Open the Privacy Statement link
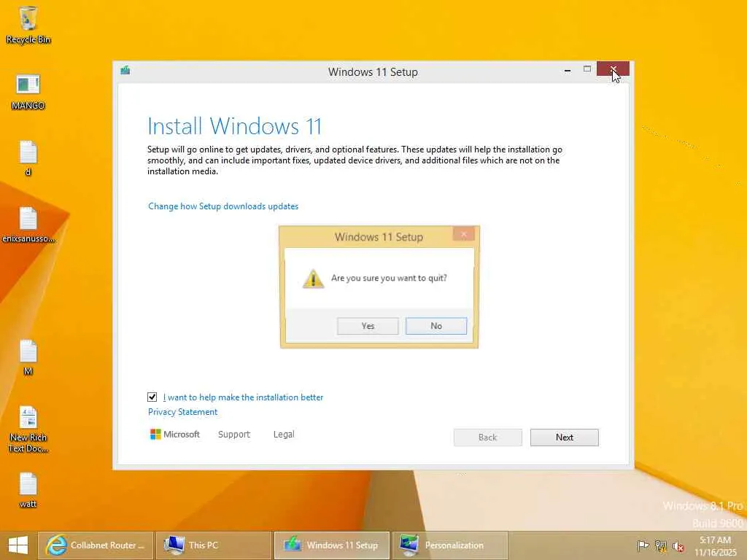Viewport: 747px width, 560px height. tap(182, 412)
